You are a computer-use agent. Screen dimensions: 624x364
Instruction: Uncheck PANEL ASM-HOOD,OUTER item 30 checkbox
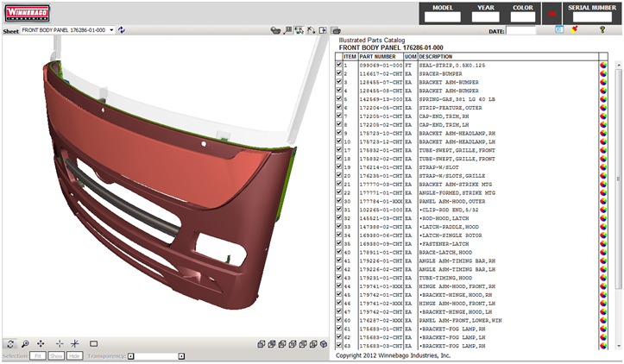[x=338, y=202]
